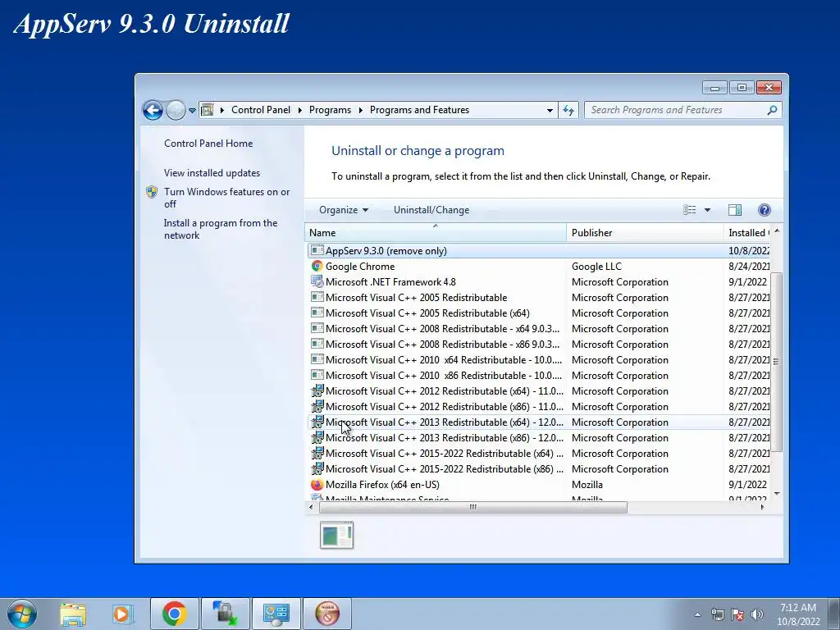Open Turn Windows features on or off
The image size is (840, 630).
[226, 198]
